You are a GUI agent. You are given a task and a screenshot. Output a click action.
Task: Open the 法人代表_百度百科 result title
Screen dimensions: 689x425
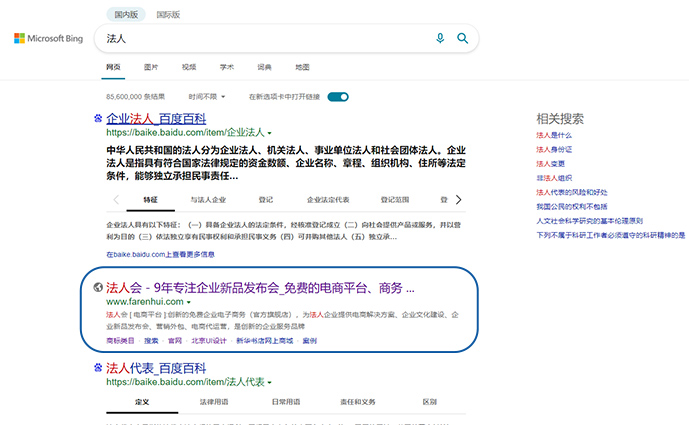[x=156, y=368]
